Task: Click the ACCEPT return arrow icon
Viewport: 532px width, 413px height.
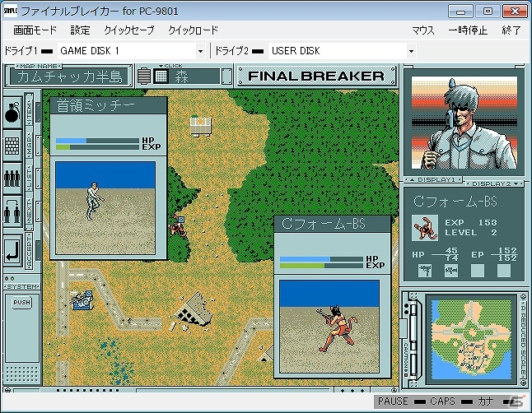Action: point(13,251)
